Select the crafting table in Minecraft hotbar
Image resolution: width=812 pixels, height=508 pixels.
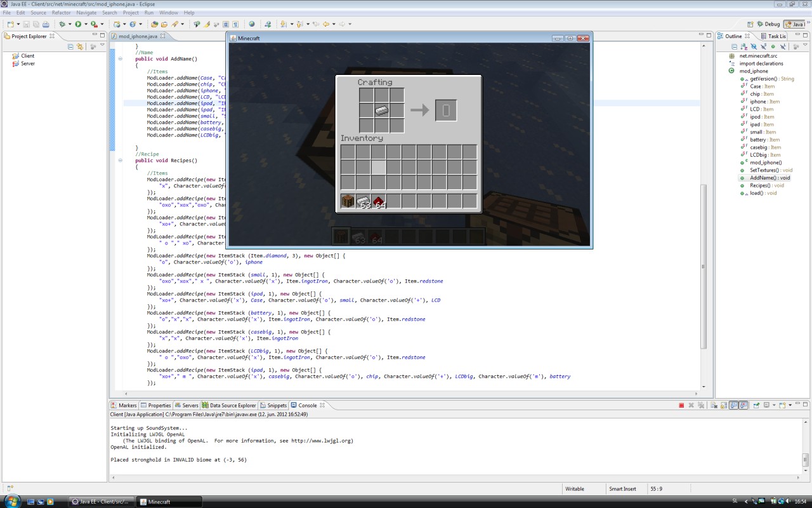348,201
